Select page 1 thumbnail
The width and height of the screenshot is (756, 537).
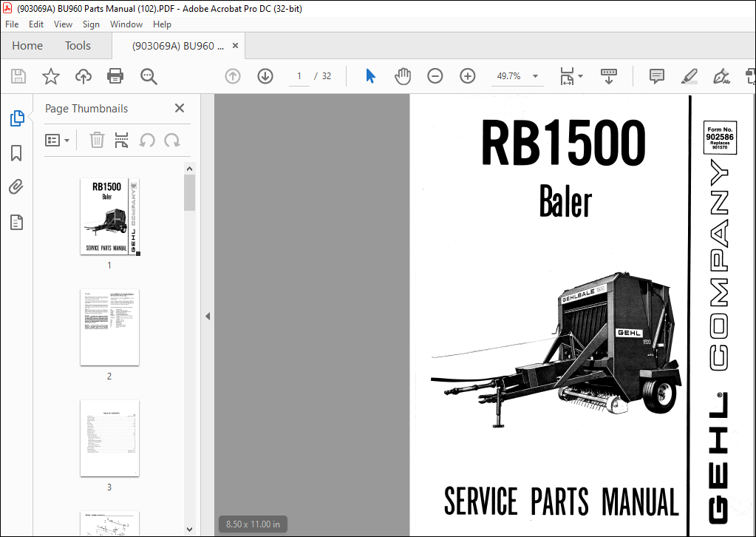point(109,216)
